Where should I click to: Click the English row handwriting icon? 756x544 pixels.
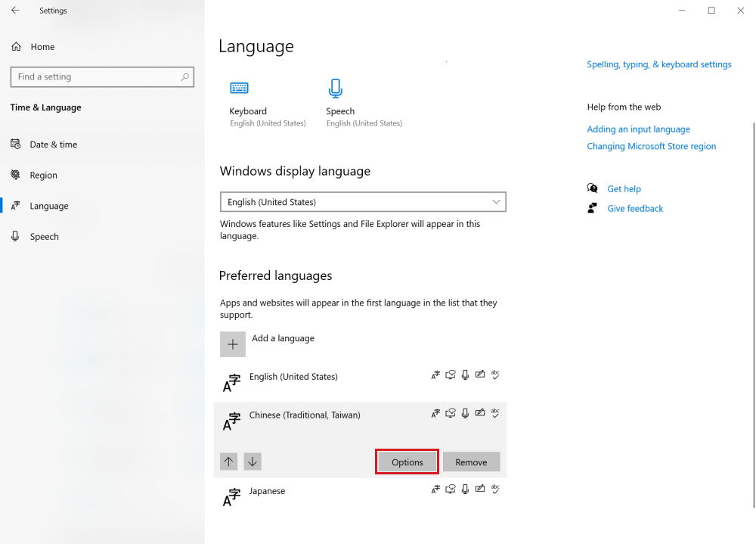pyautogui.click(x=480, y=375)
